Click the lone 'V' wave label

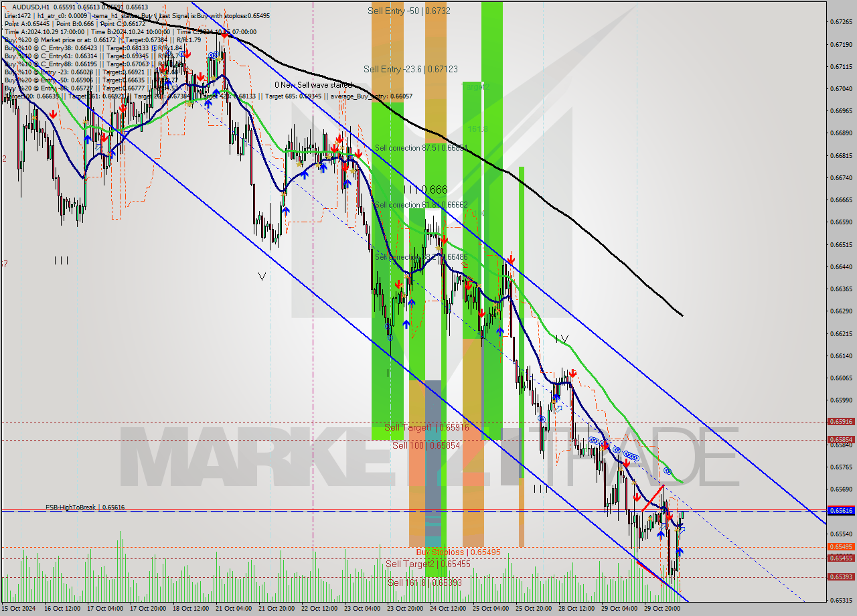tap(262, 276)
